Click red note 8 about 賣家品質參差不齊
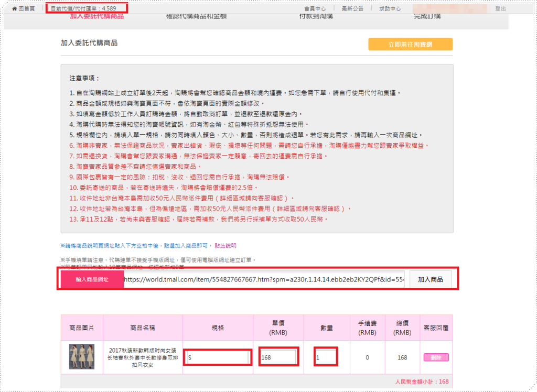Viewport: 537px width, 392px height. [x=135, y=166]
